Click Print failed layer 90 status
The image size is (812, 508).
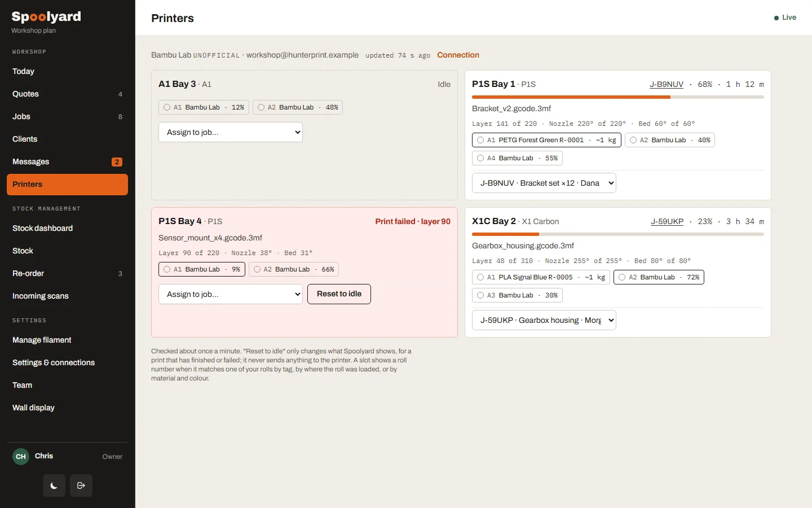pos(413,222)
